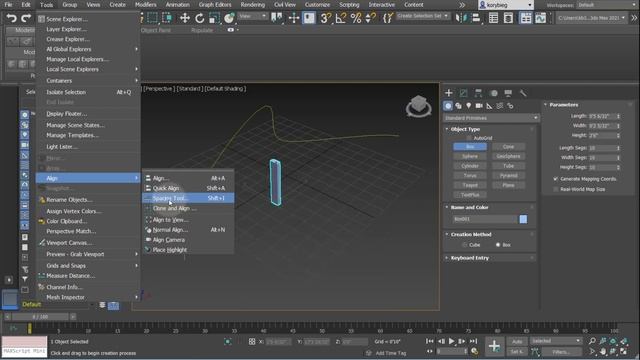Click the Pyramid primitive button
Image resolution: width=640 pixels, height=360 pixels.
(x=509, y=176)
